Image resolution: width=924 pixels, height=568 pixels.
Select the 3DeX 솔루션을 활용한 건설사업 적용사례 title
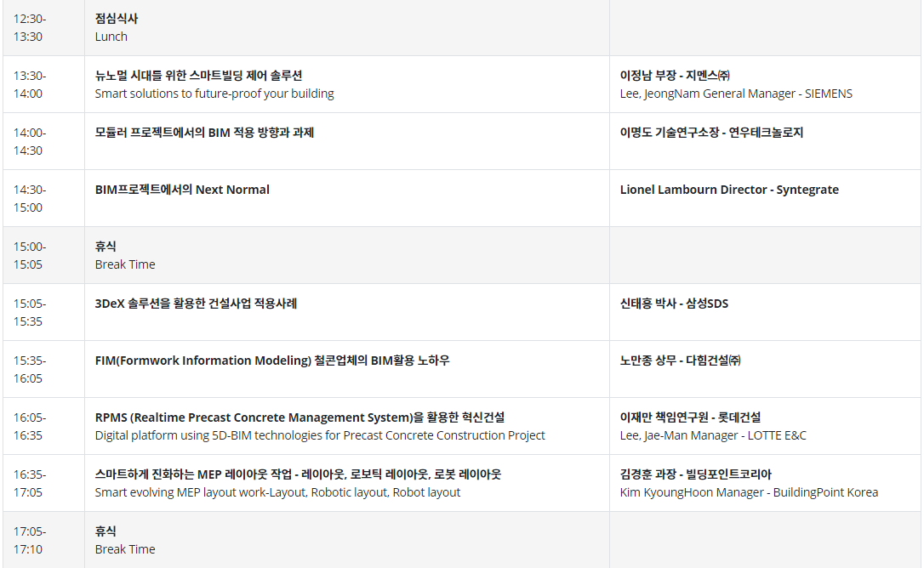point(196,304)
